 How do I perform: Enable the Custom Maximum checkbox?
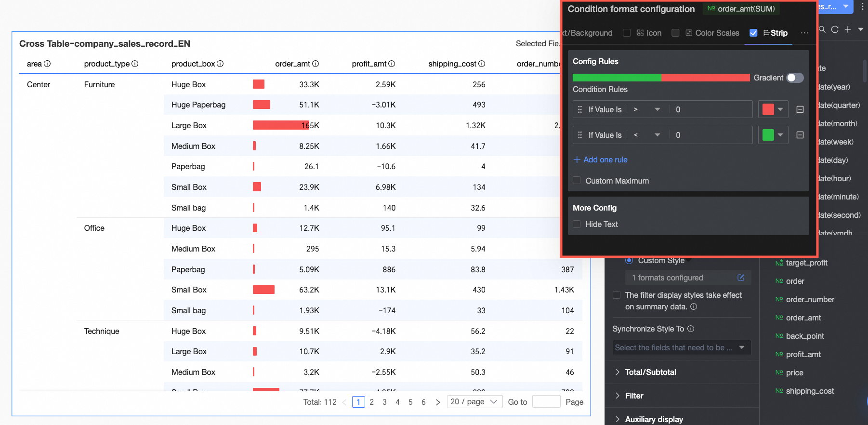[x=577, y=181]
